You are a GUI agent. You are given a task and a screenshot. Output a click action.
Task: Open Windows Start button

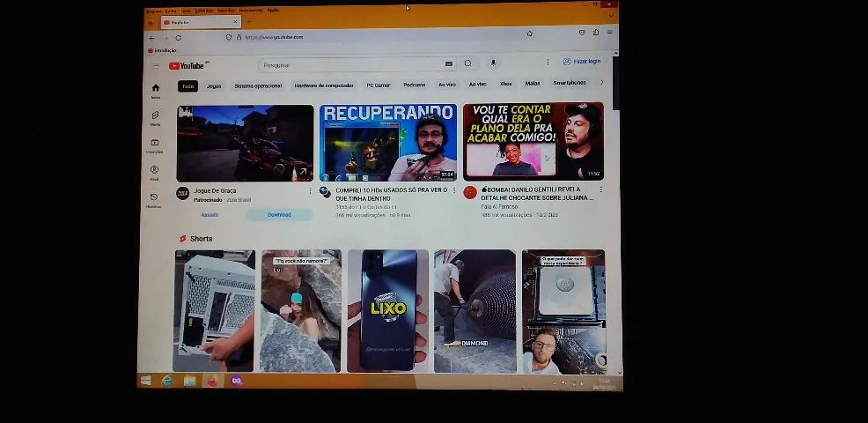tap(146, 381)
